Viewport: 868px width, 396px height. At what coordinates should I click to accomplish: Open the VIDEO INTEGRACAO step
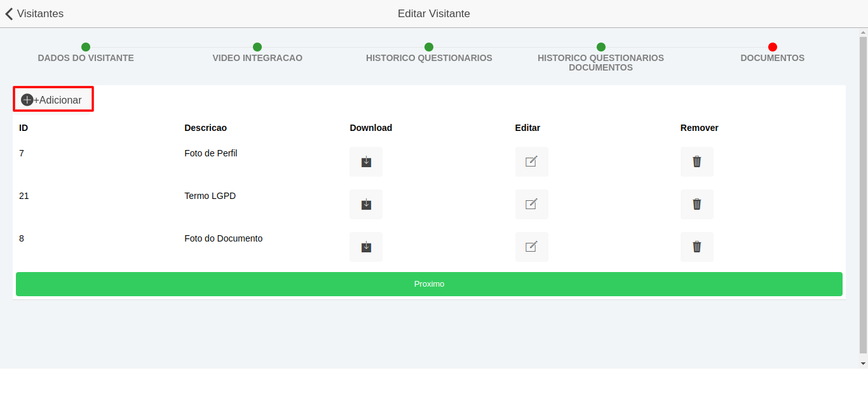pos(257,57)
